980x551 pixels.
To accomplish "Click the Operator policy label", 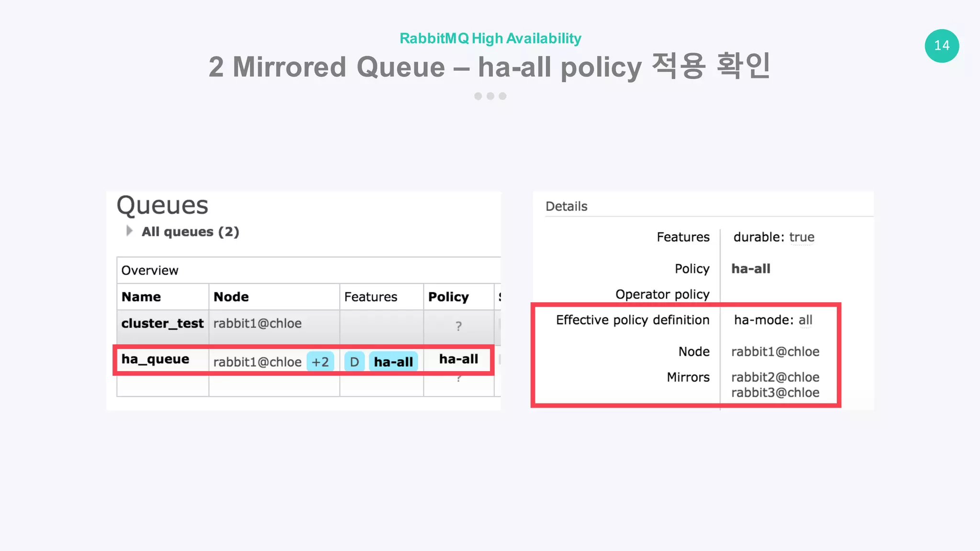I will (662, 294).
